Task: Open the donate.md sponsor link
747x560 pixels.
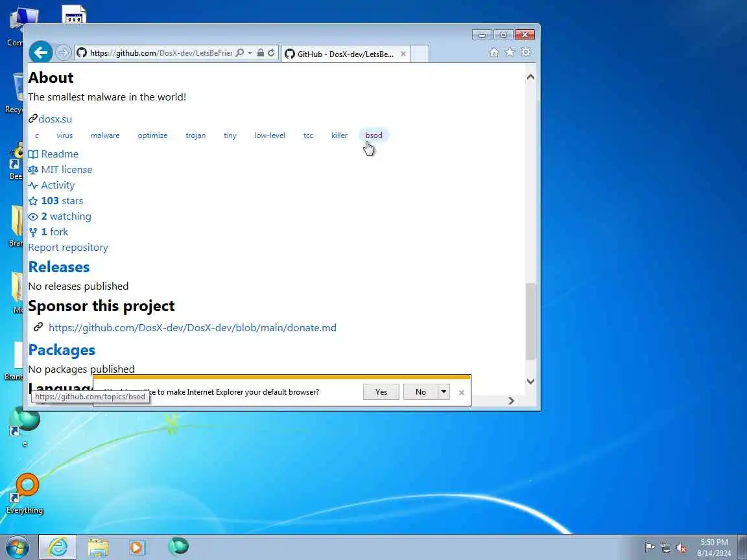Action: 193,327
